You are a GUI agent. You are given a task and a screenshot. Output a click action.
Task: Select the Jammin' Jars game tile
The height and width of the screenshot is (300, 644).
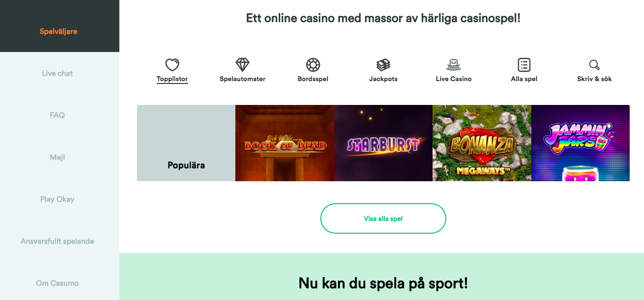pyautogui.click(x=581, y=143)
